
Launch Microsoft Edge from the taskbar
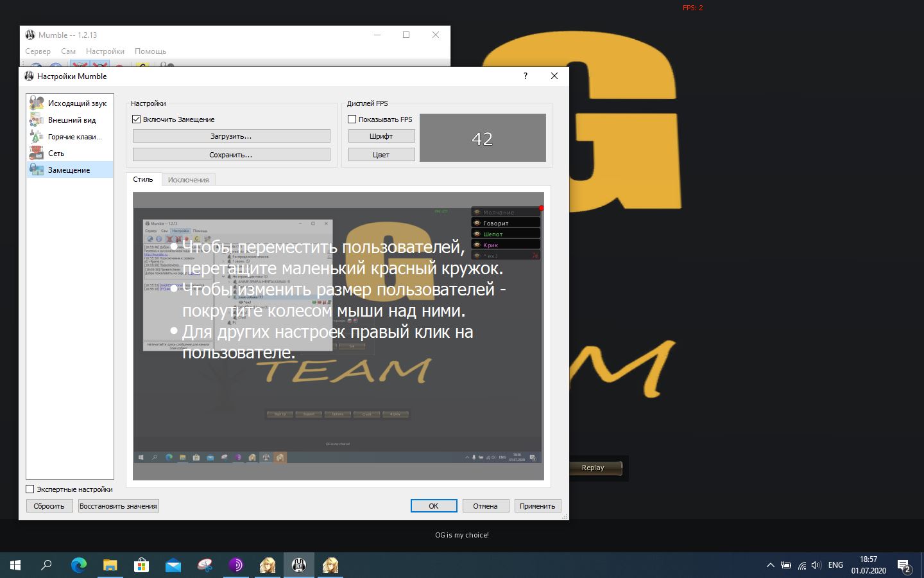[x=79, y=565]
